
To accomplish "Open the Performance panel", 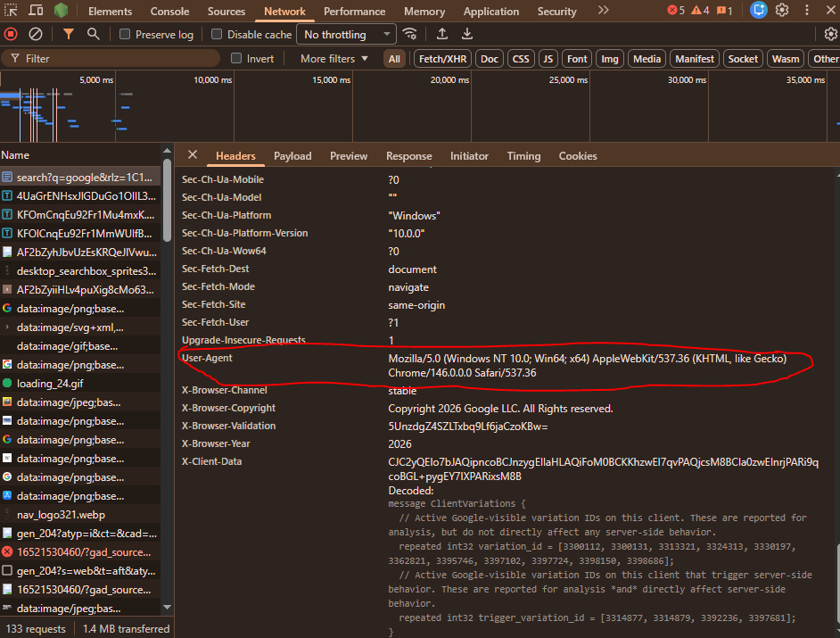I will pyautogui.click(x=354, y=12).
